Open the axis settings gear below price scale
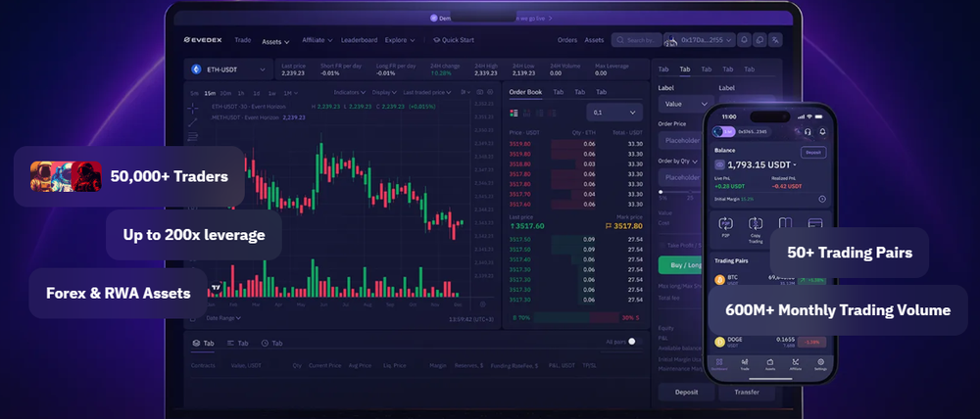The image size is (980, 419). [x=482, y=304]
